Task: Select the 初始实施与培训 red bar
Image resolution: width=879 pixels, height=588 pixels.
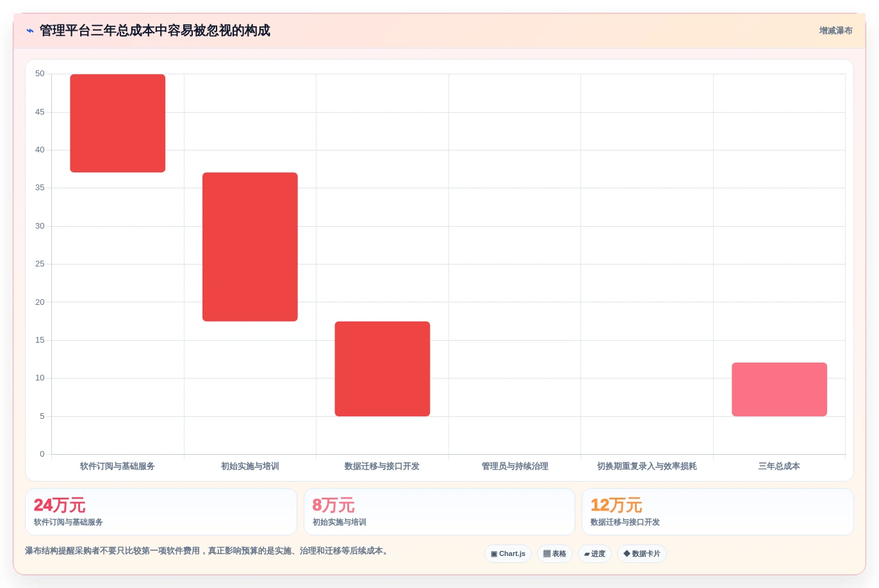Action: click(x=250, y=247)
